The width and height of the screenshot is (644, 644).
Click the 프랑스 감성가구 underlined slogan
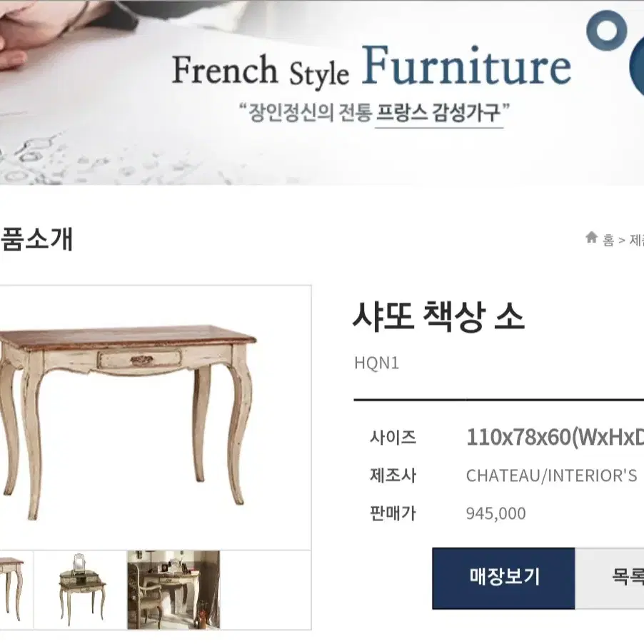coord(438,113)
